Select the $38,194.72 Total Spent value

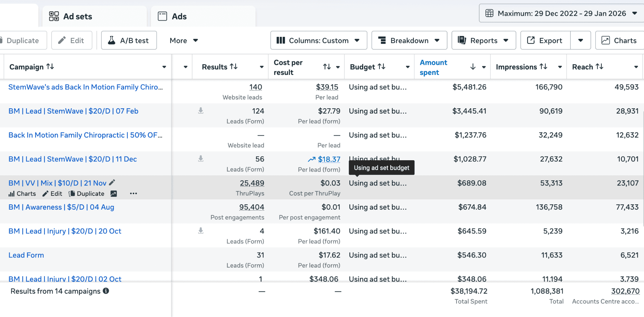(469, 291)
